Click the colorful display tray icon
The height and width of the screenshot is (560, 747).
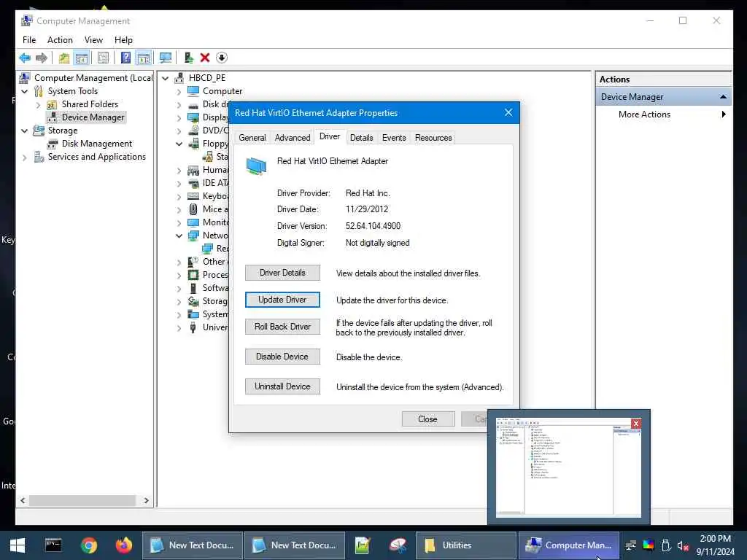649,545
